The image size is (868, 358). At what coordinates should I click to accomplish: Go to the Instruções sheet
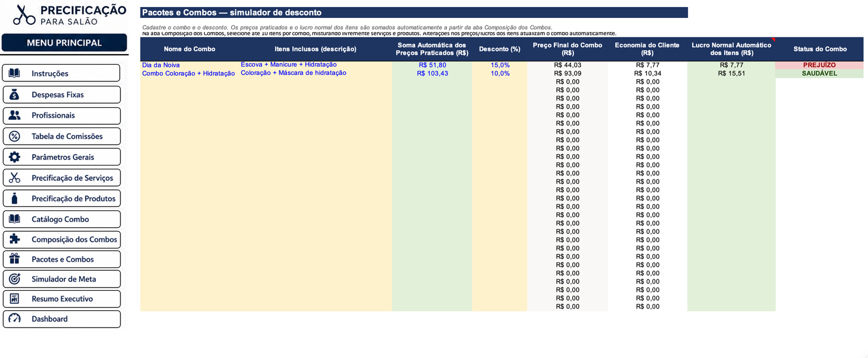click(61, 73)
